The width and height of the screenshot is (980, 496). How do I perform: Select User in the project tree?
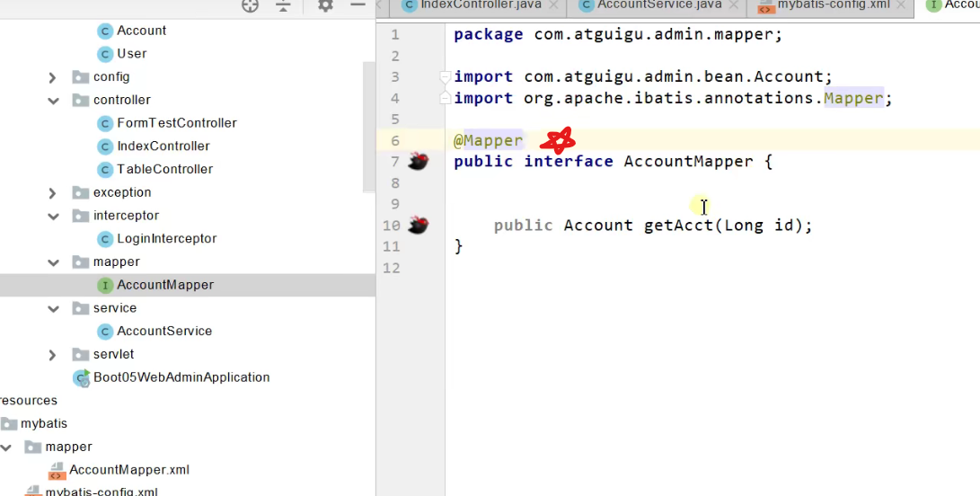(x=132, y=54)
